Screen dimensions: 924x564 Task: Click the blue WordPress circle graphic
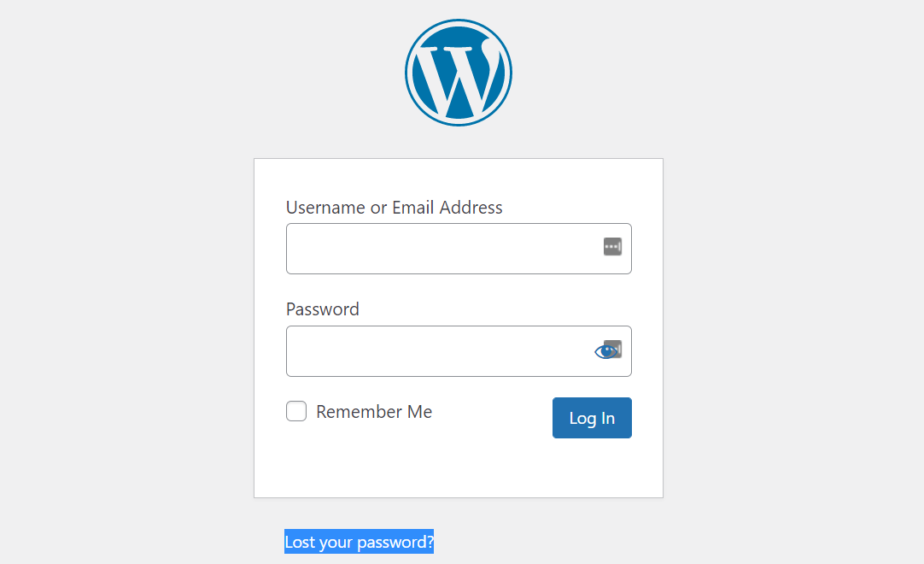point(459,72)
